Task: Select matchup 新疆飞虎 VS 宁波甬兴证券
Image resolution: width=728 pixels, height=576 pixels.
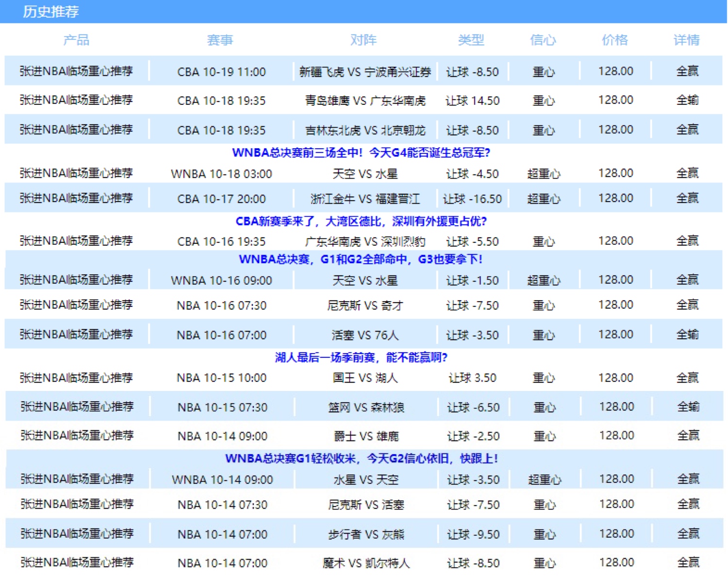Action: pos(365,72)
